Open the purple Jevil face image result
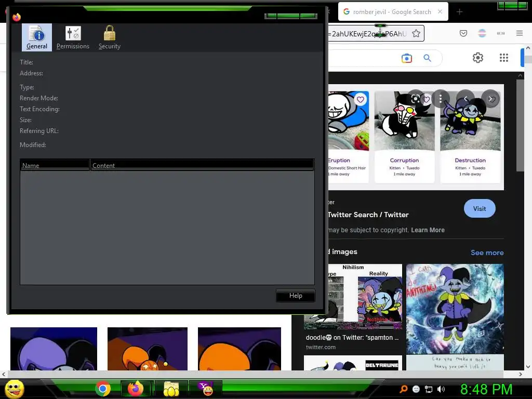This screenshot has width=532, height=399. tap(54, 349)
